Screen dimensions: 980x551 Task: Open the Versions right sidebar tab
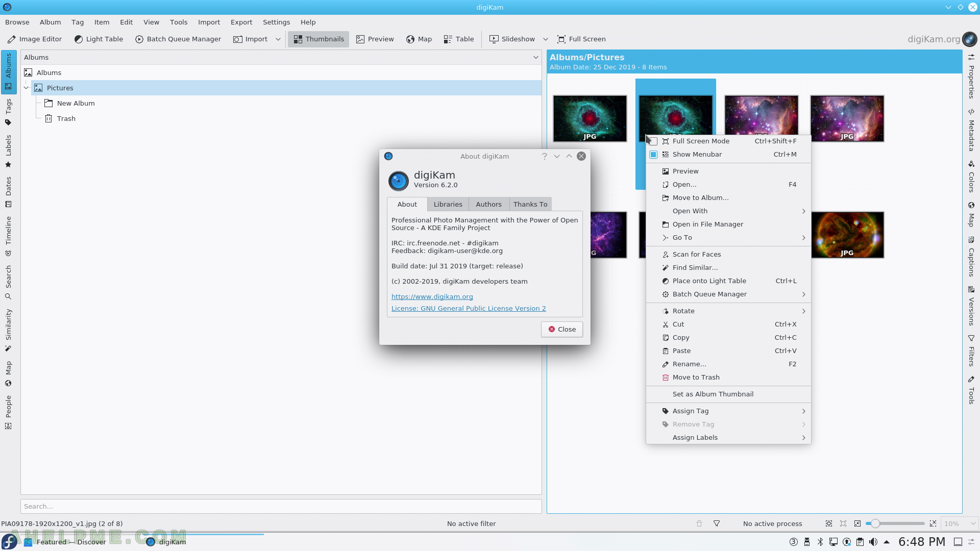coord(971,306)
